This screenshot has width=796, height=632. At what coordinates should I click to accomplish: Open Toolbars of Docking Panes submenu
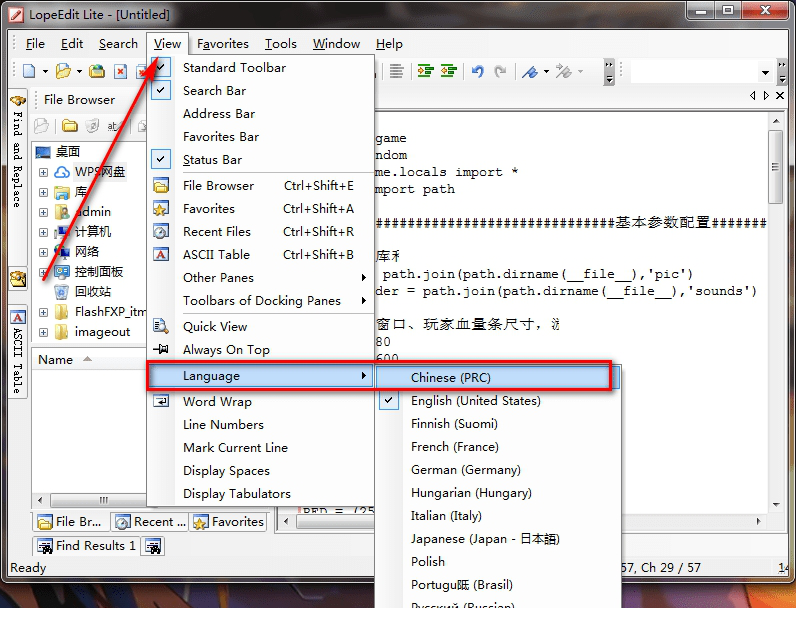262,301
